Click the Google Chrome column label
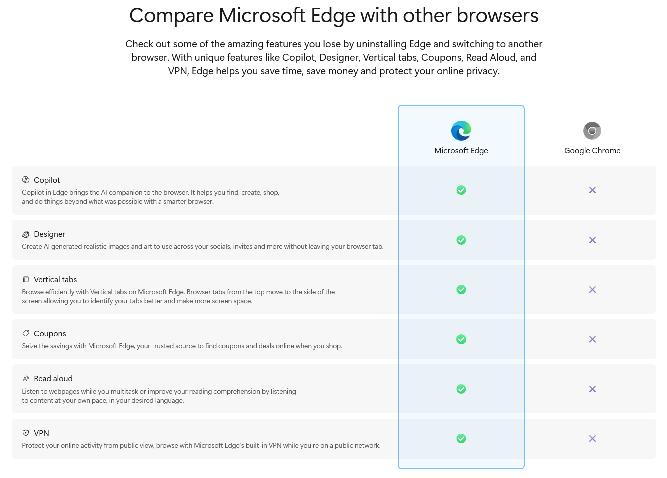 [x=592, y=150]
